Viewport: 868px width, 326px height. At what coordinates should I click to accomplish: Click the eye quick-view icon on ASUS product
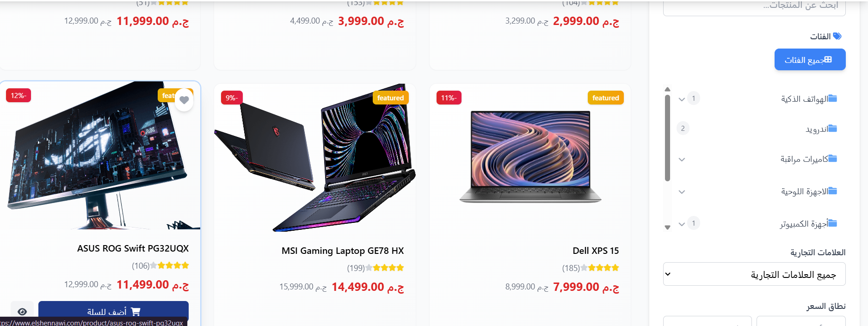22,312
